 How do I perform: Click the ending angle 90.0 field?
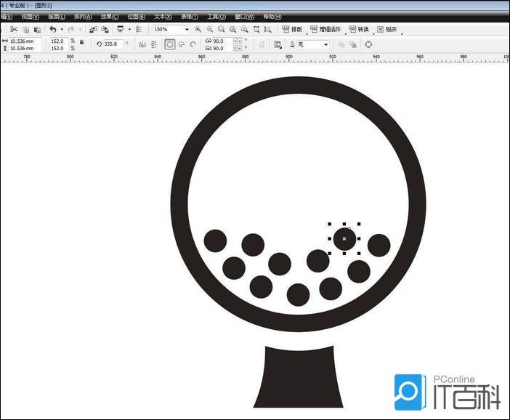[222, 49]
